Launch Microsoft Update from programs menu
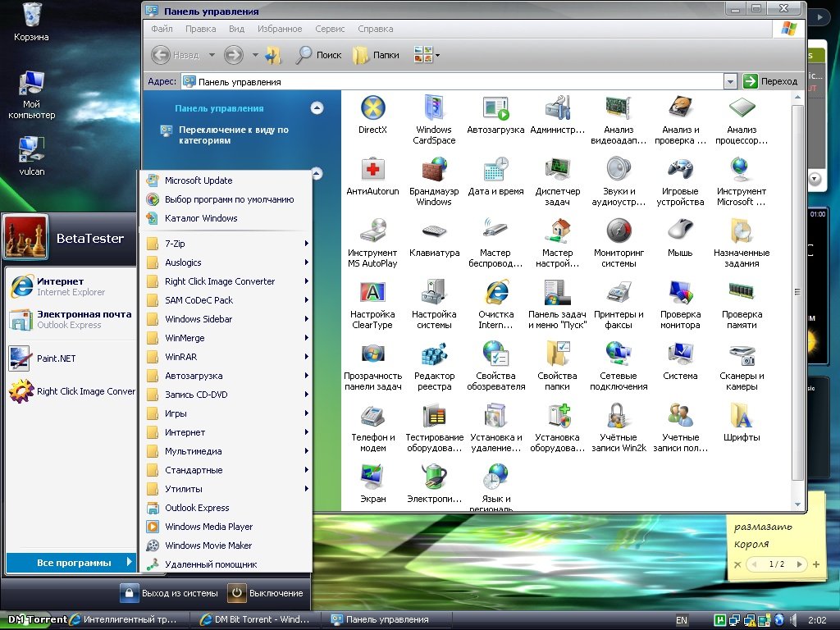The height and width of the screenshot is (630, 840). tap(226, 180)
